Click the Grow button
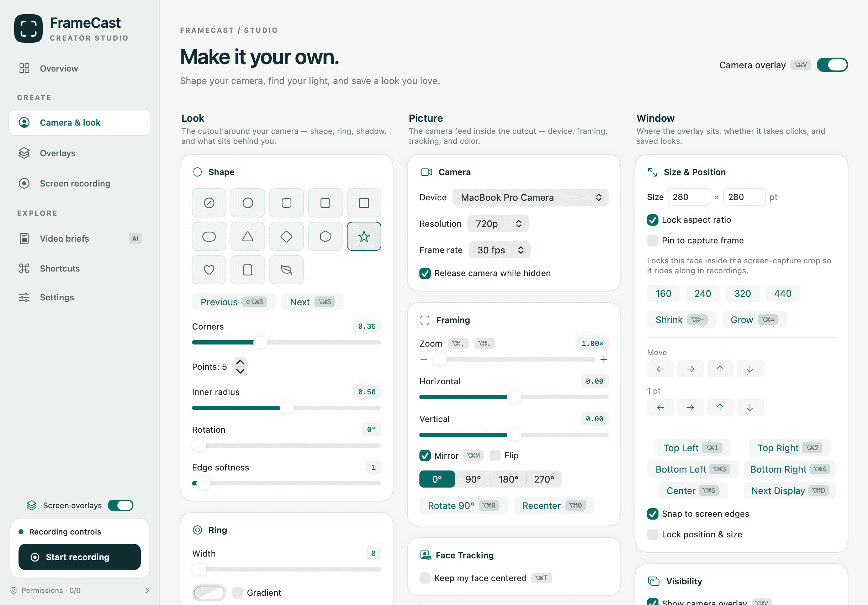The height and width of the screenshot is (605, 868). pos(754,320)
